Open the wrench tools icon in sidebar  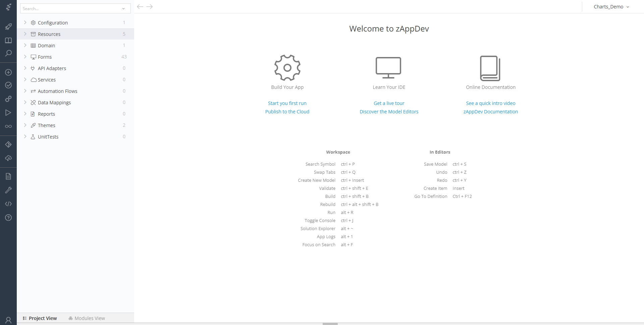pyautogui.click(x=8, y=190)
